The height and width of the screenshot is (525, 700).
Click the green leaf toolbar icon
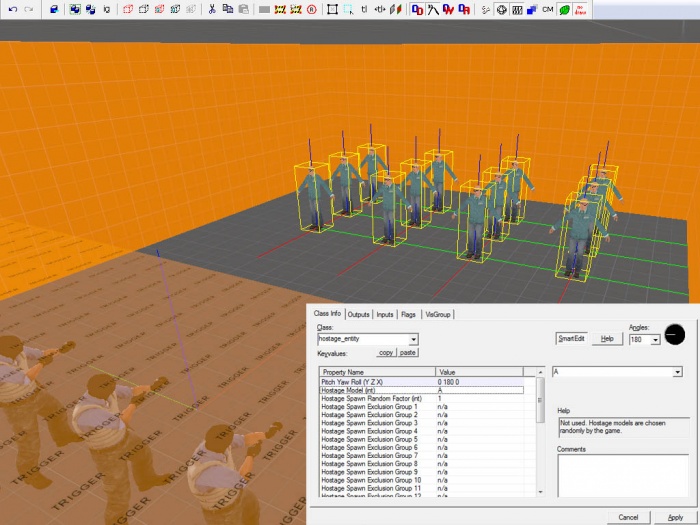point(565,10)
